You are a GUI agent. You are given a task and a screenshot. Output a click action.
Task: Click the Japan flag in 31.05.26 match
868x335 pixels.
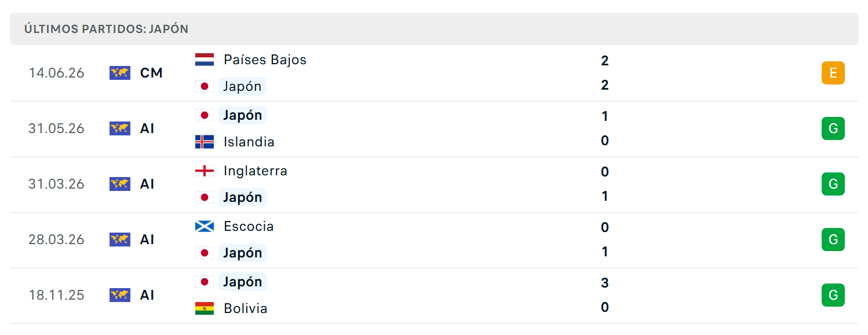(x=205, y=115)
